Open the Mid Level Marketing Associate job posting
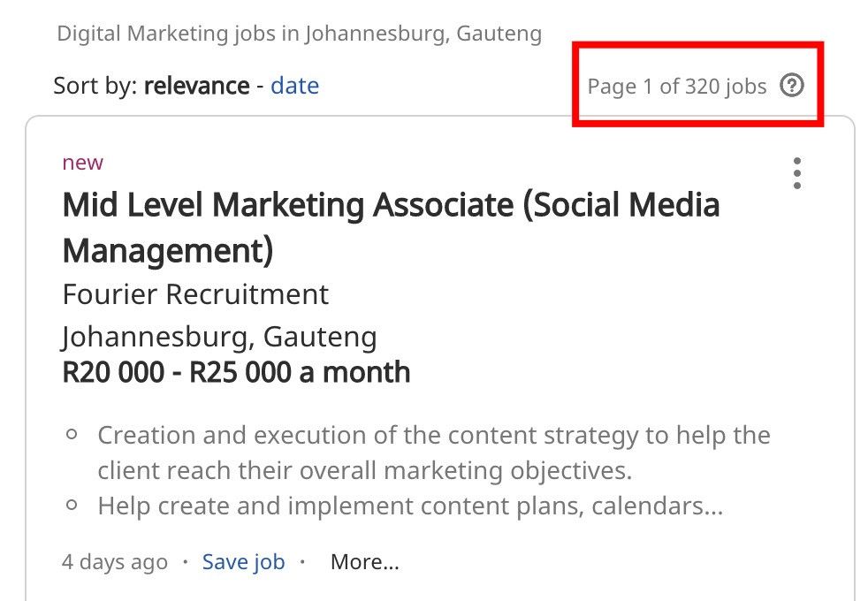The image size is (868, 601). pos(390,226)
